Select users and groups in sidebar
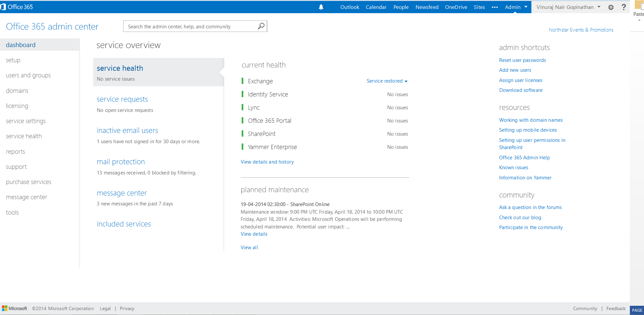The image size is (644, 315). (x=28, y=75)
